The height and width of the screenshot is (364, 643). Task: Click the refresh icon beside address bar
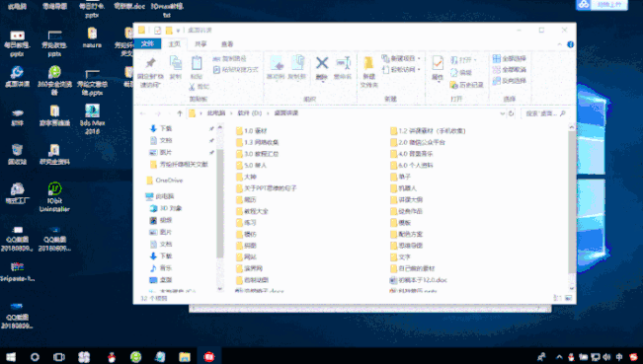(511, 113)
